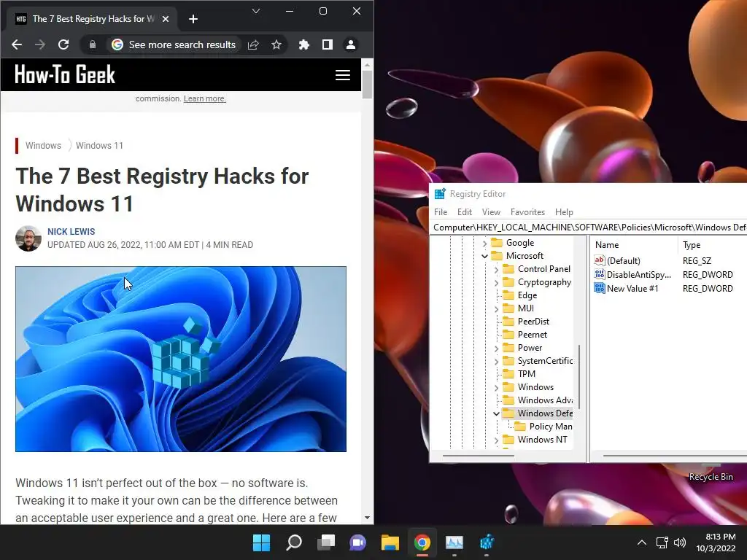
Task: Open Registry Editor Help menu
Action: [x=564, y=212]
